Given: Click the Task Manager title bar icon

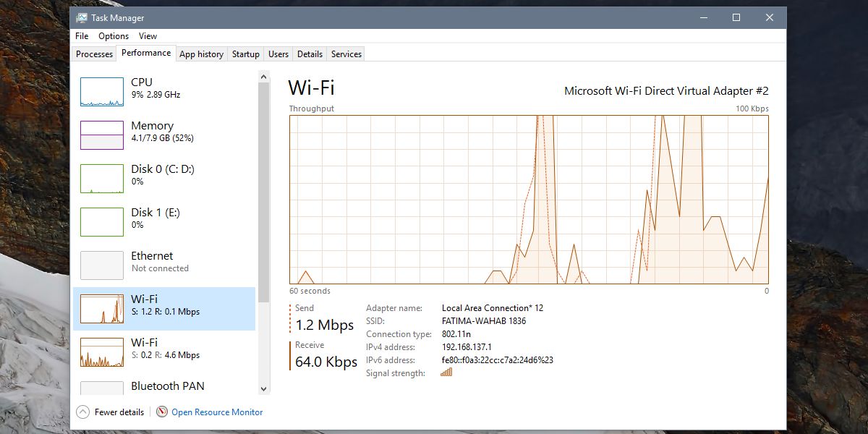Looking at the screenshot, I should [x=82, y=17].
